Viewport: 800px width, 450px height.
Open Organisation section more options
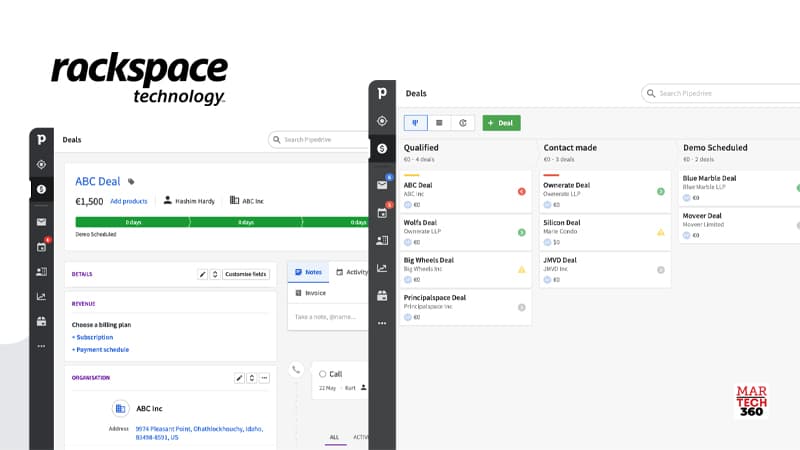click(x=264, y=378)
